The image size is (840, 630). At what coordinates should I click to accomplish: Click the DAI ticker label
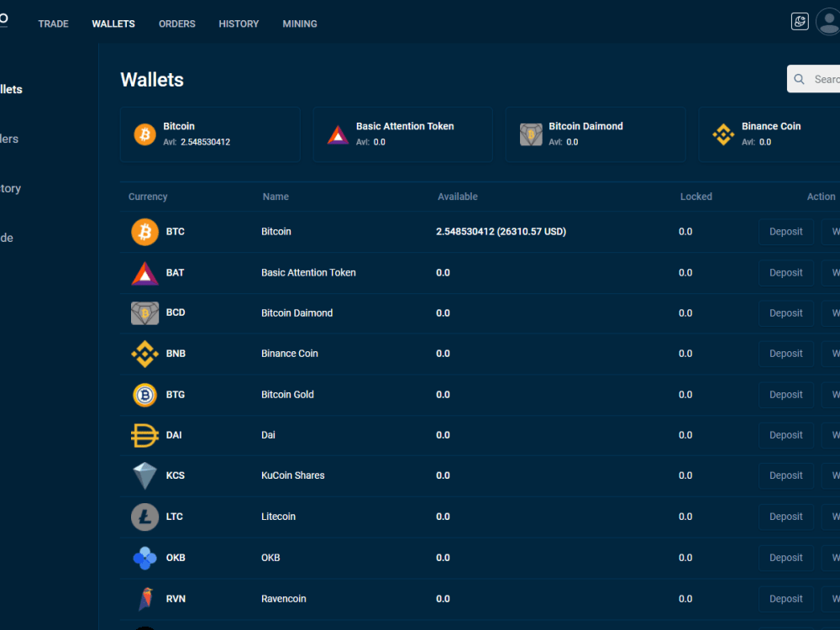click(174, 435)
